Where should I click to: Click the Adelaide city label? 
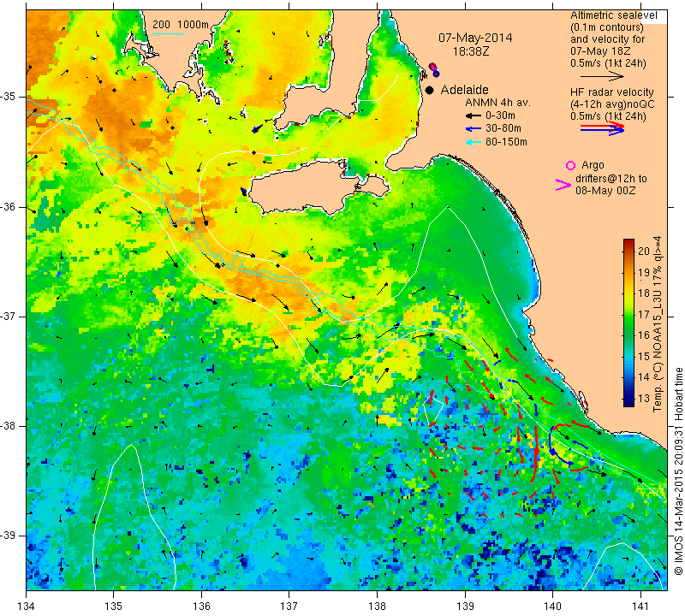click(464, 90)
